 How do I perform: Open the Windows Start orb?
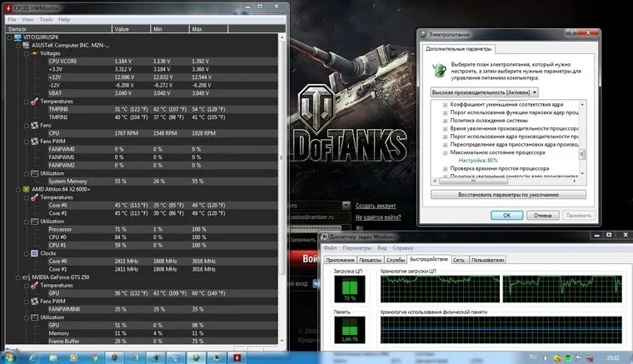(9, 357)
